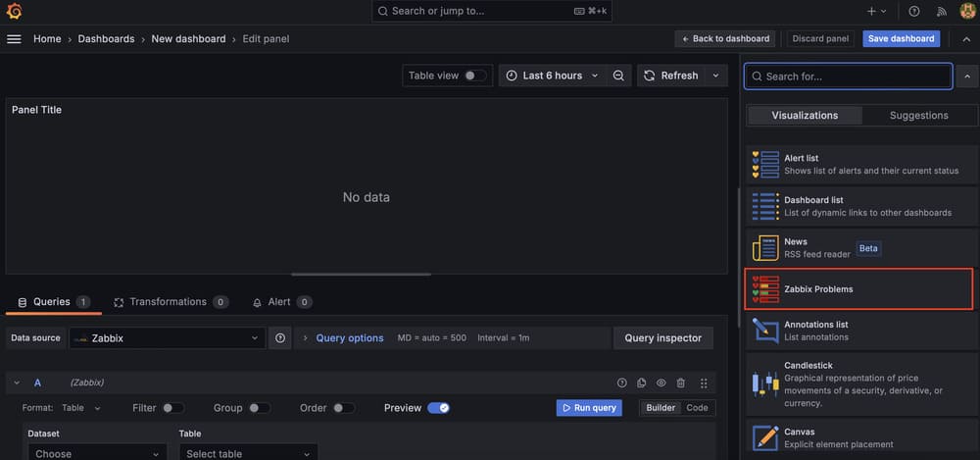Image resolution: width=980 pixels, height=460 pixels.
Task: Click Save dashboard button
Action: 902,39
